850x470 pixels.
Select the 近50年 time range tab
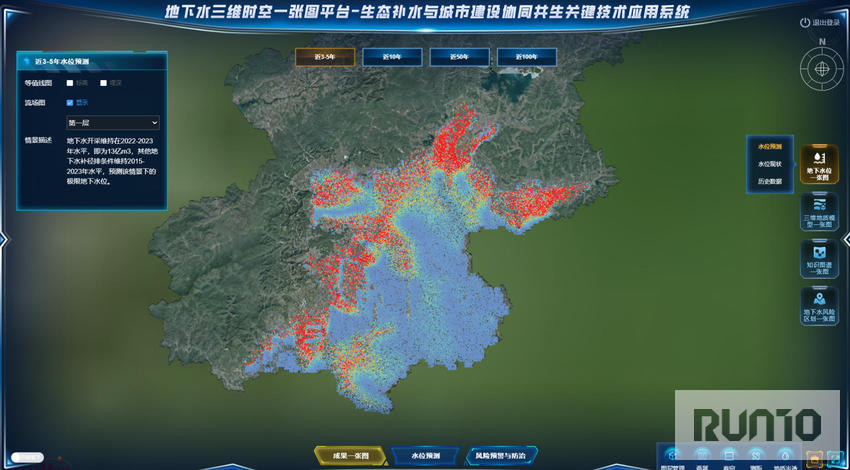[459, 57]
